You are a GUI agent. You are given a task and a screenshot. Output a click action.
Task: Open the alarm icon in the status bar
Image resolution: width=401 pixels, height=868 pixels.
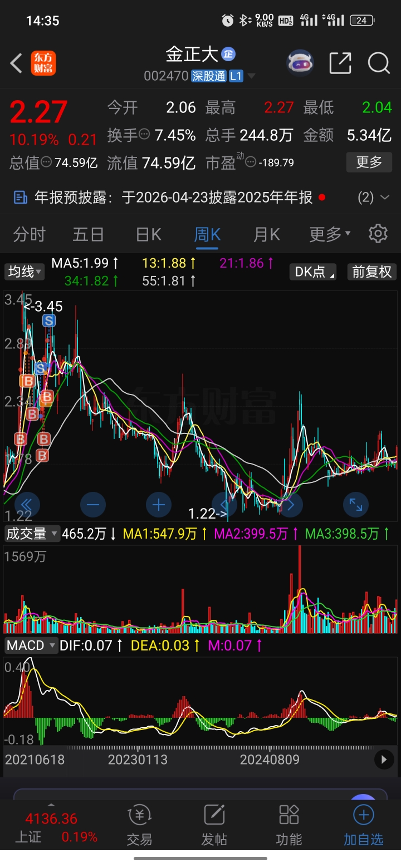[x=227, y=21]
